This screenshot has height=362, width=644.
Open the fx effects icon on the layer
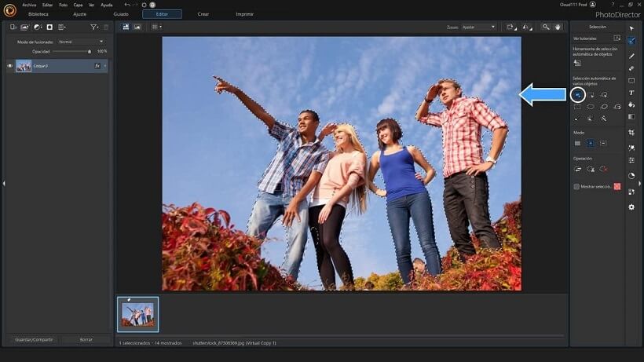click(97, 66)
